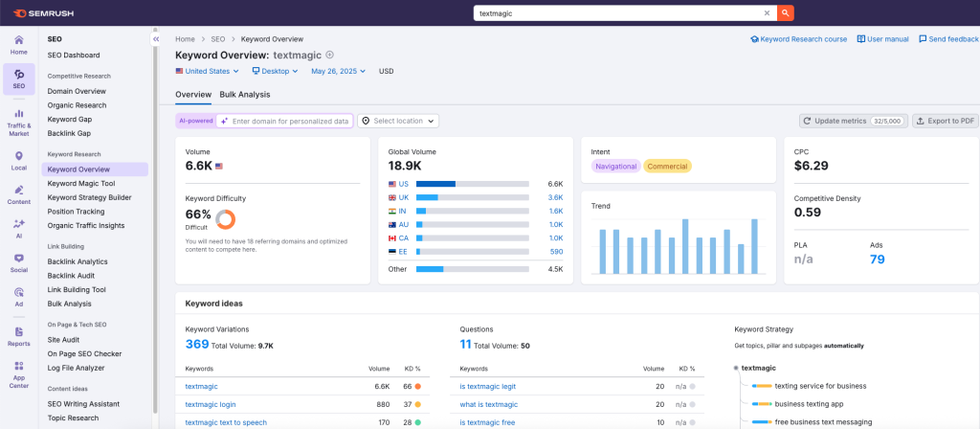Viewport: 980px width, 429px height.
Task: Open the Desktop device dropdown
Action: tap(275, 71)
